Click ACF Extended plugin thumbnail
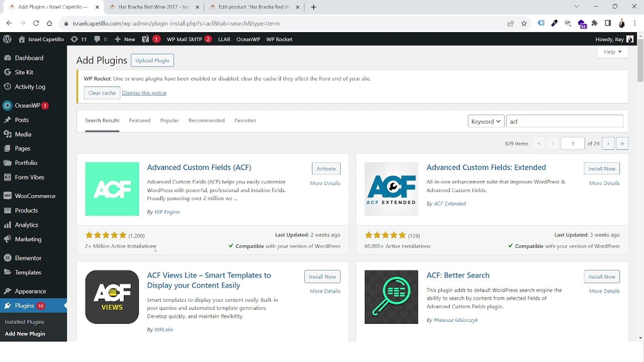This screenshot has height=362, width=644. point(391,189)
